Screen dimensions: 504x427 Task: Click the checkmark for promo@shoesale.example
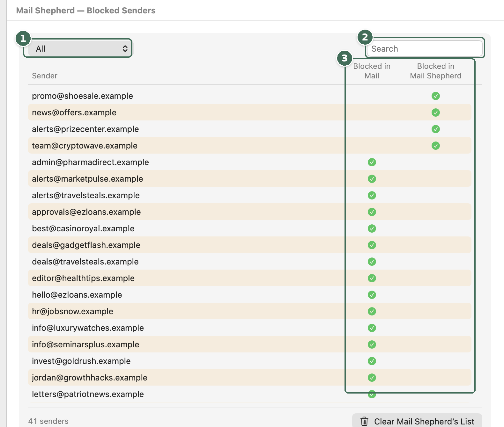(436, 96)
